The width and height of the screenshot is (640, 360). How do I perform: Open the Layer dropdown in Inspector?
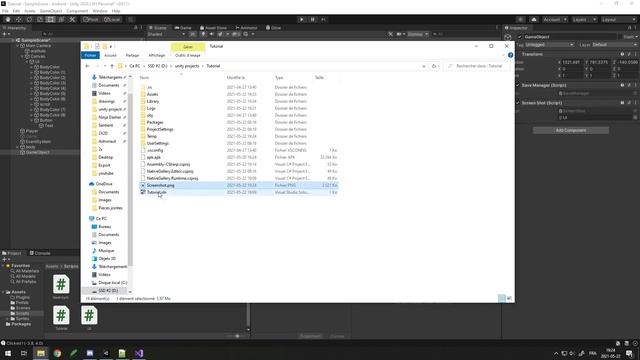click(614, 44)
